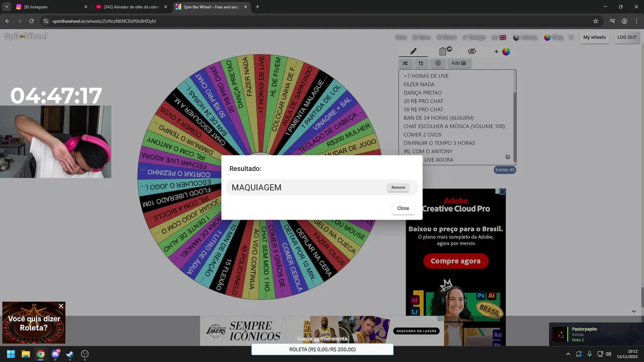The width and height of the screenshot is (644, 362).
Task: Select the '50 R$ PRO CHAT' entry line
Action: tap(423, 110)
